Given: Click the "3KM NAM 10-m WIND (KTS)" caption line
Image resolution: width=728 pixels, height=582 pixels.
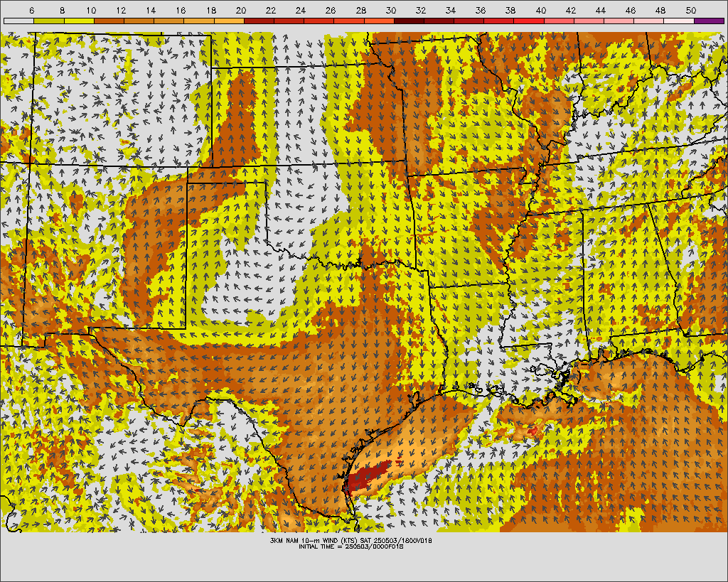Looking at the screenshot, I should coord(351,540).
